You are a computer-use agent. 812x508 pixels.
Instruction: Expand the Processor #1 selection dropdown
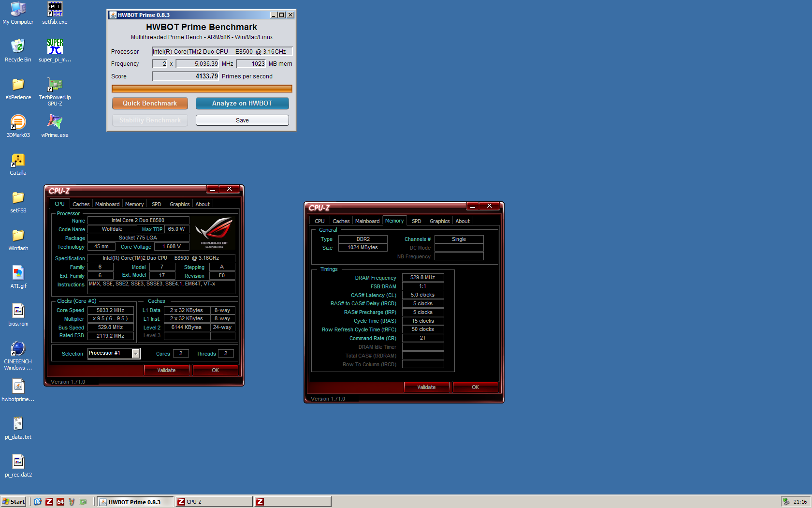point(136,354)
